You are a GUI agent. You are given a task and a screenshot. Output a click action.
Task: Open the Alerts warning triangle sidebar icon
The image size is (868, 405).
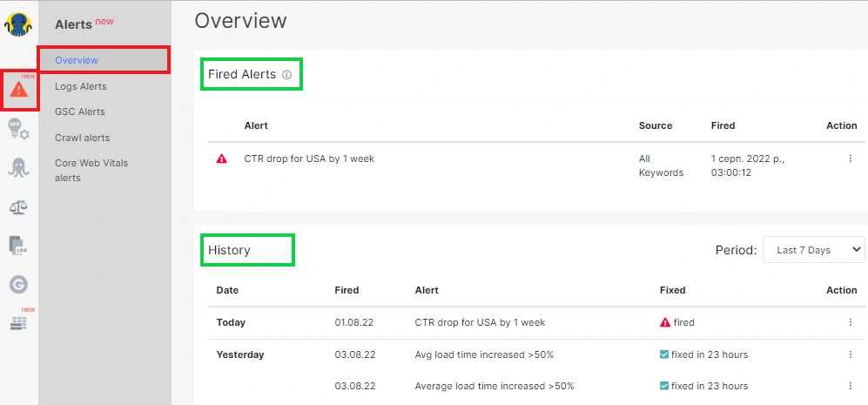point(19,89)
